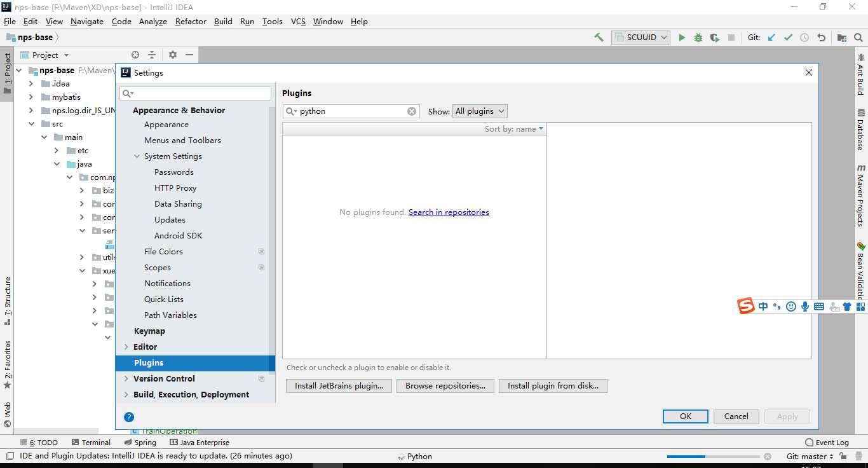The image size is (868, 468).
Task: Expand the mybatis folder
Action: pyautogui.click(x=31, y=97)
